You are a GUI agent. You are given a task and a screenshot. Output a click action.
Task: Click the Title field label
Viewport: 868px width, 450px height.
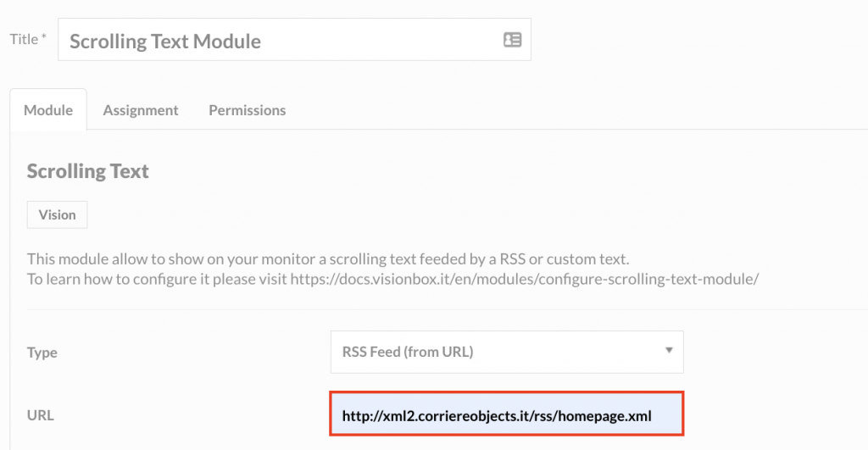coord(24,39)
